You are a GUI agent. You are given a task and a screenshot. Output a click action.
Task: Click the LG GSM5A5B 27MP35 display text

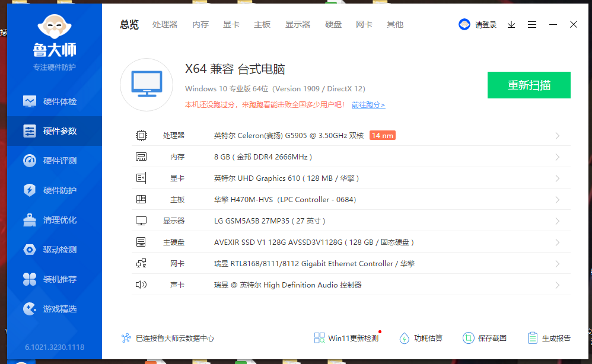tap(269, 221)
